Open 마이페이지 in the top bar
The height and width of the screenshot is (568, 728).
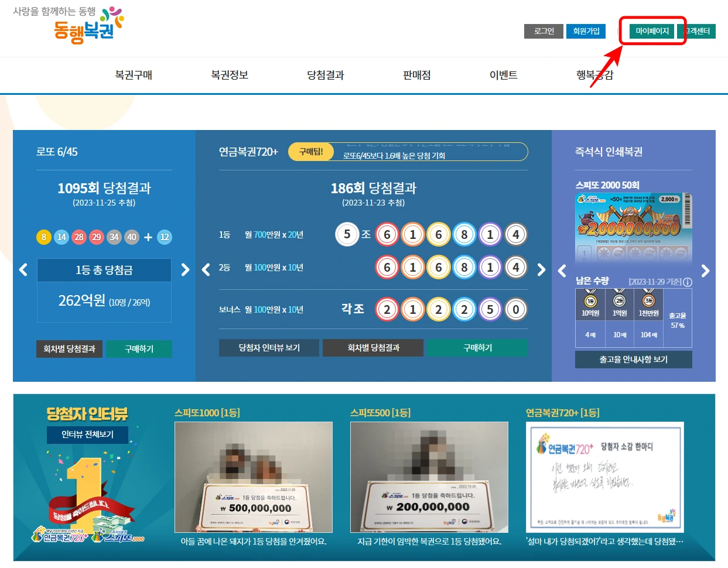(x=652, y=31)
